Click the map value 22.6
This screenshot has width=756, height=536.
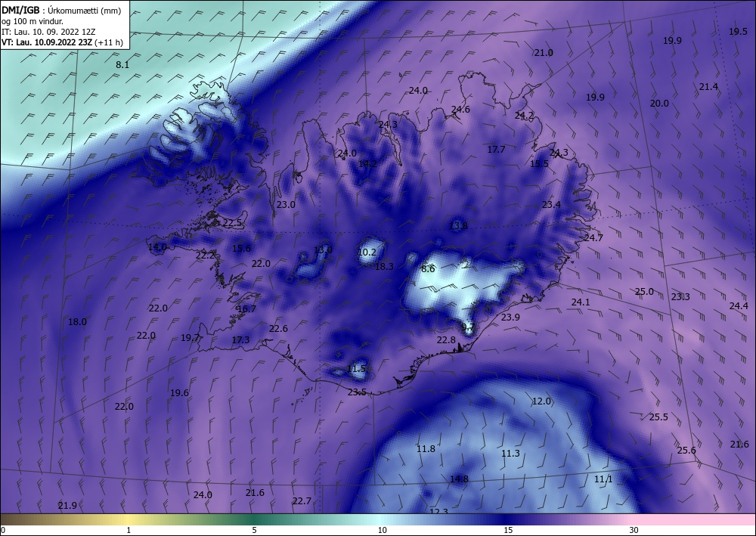tap(278, 328)
